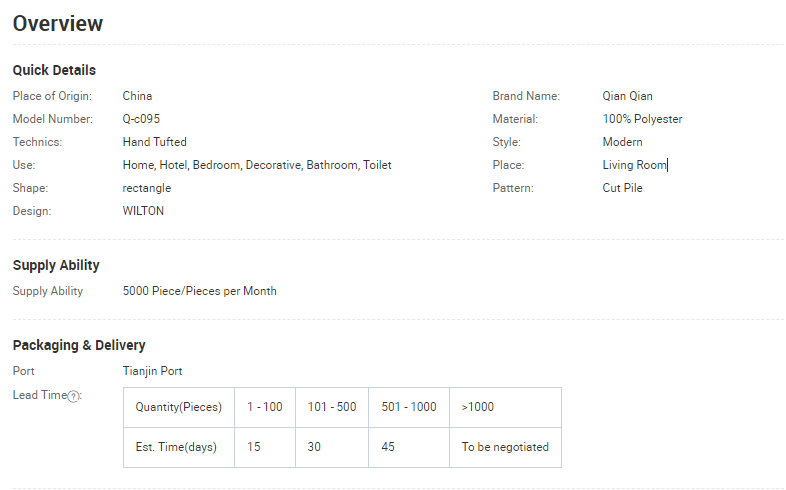Click the 501 - 1000 quantity cell
Screen dimensions: 786x490
pyautogui.click(x=409, y=407)
